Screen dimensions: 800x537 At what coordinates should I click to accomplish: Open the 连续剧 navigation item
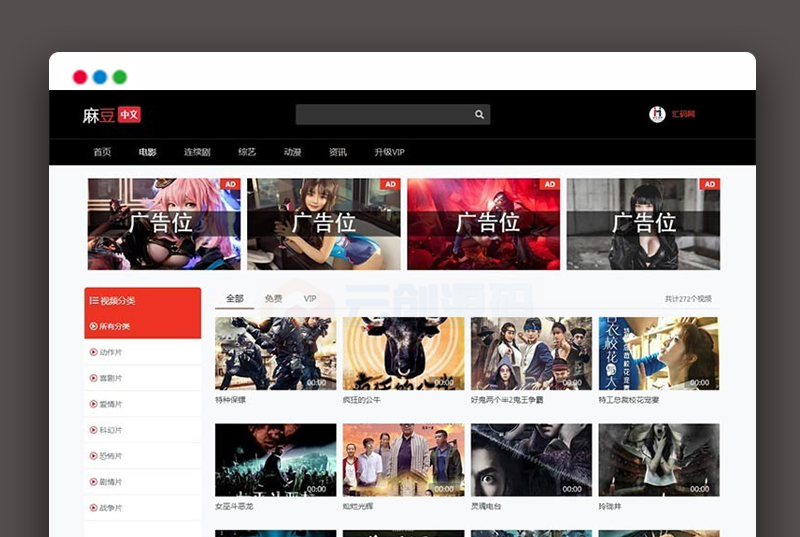tap(197, 152)
